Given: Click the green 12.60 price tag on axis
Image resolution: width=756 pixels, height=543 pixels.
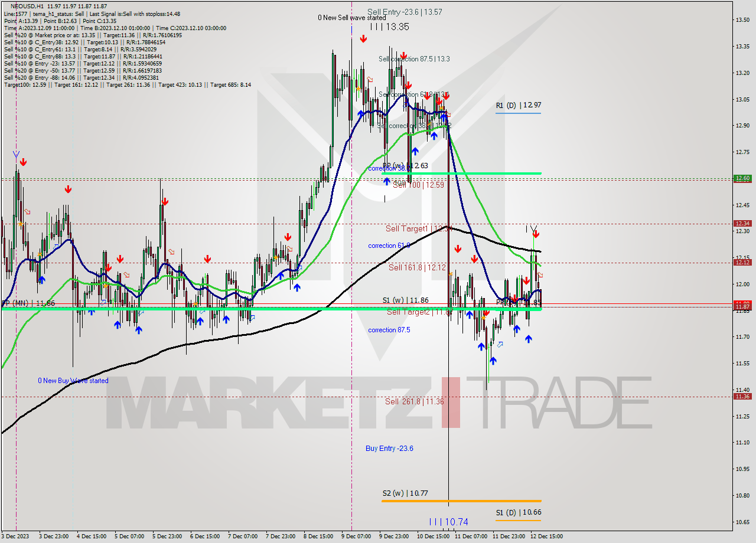Looking at the screenshot, I should [x=742, y=178].
